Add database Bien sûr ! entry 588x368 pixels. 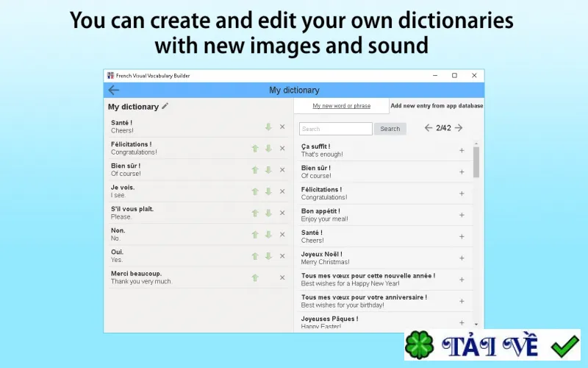pos(462,172)
